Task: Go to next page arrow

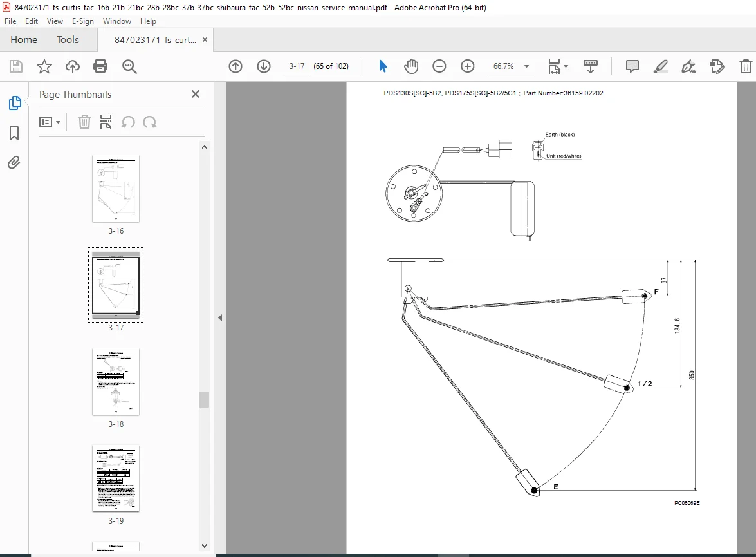Action: [x=264, y=66]
